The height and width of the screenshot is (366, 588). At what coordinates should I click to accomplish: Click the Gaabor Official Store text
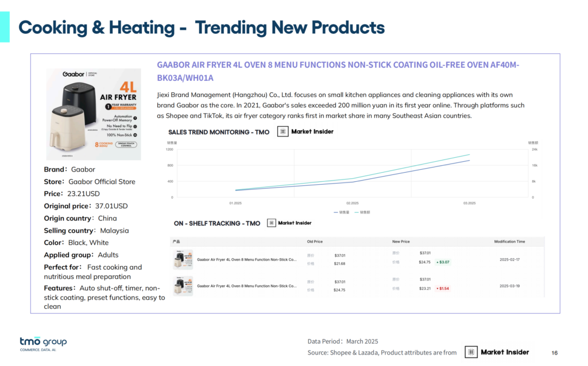click(x=102, y=182)
